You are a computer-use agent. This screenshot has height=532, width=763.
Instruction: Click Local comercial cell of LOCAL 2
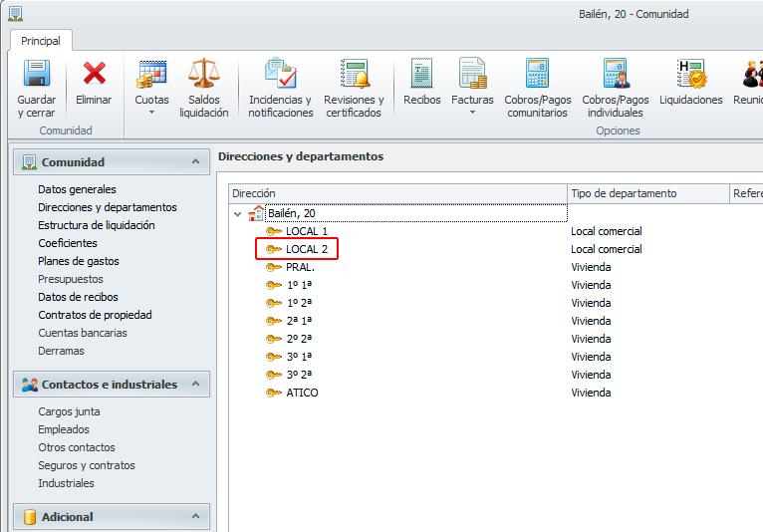pyautogui.click(x=607, y=249)
